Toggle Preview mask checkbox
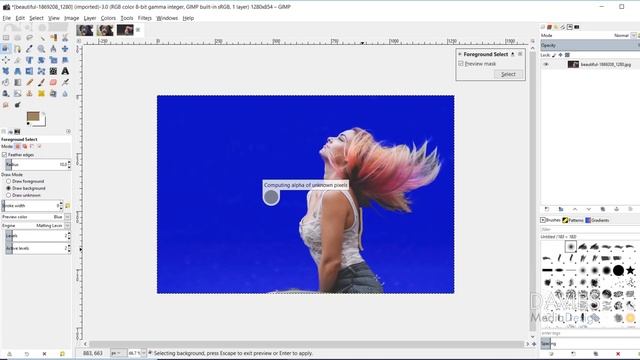640x360 pixels. click(461, 64)
